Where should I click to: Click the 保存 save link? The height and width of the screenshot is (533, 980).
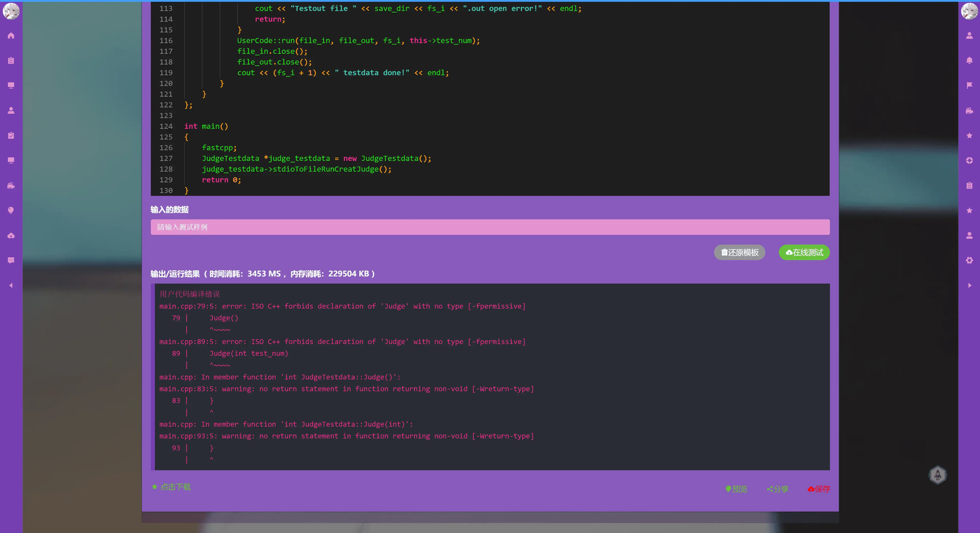(818, 489)
